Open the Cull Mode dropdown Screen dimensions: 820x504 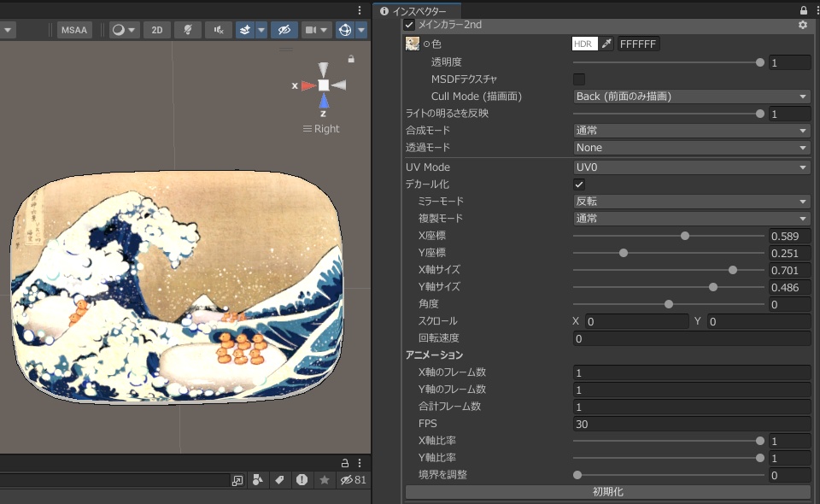[x=692, y=96]
